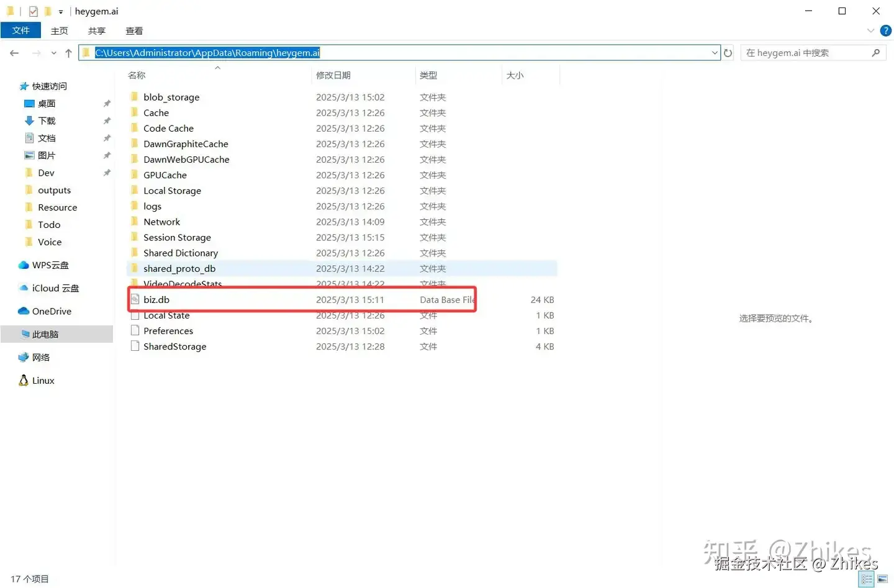
Task: Select the GPUCache folder
Action: [165, 175]
